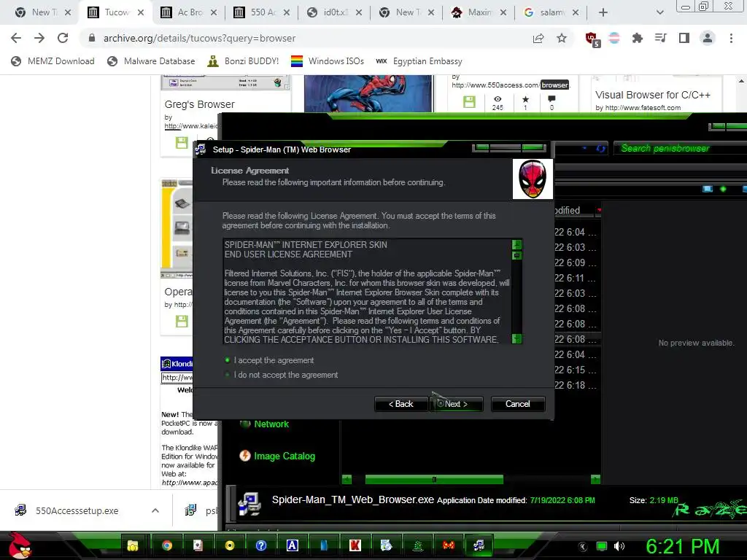Open Chrome three-dot menu
Viewport: 747px width, 560px height.
[x=731, y=38]
